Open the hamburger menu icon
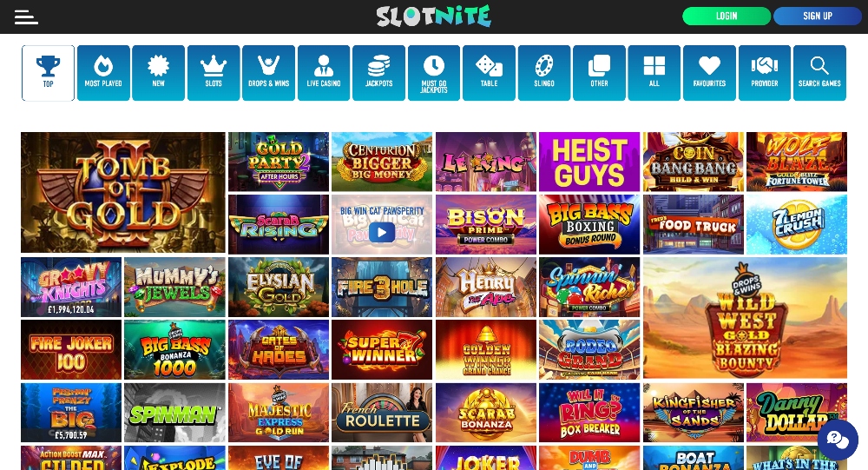Viewport: 868px width, 470px height. tap(26, 17)
